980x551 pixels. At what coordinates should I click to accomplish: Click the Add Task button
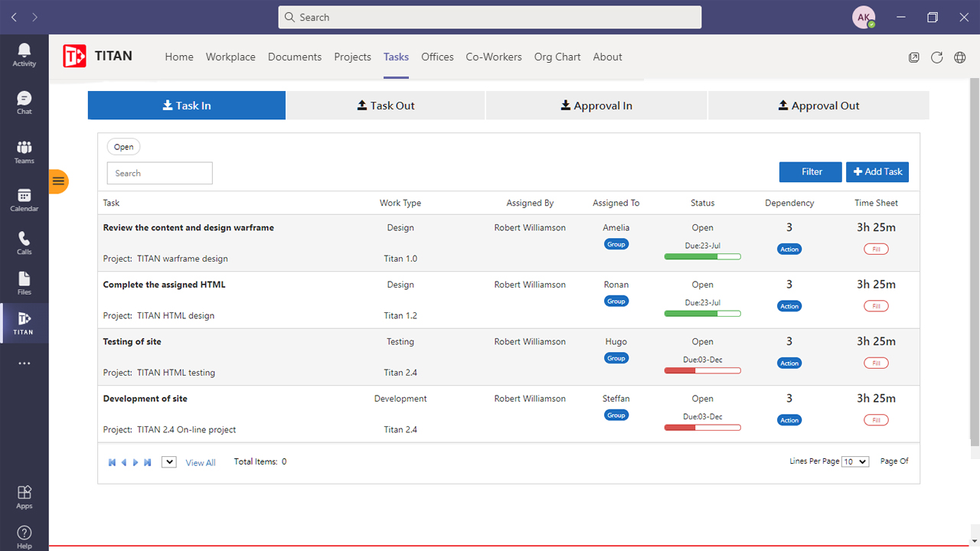click(877, 171)
